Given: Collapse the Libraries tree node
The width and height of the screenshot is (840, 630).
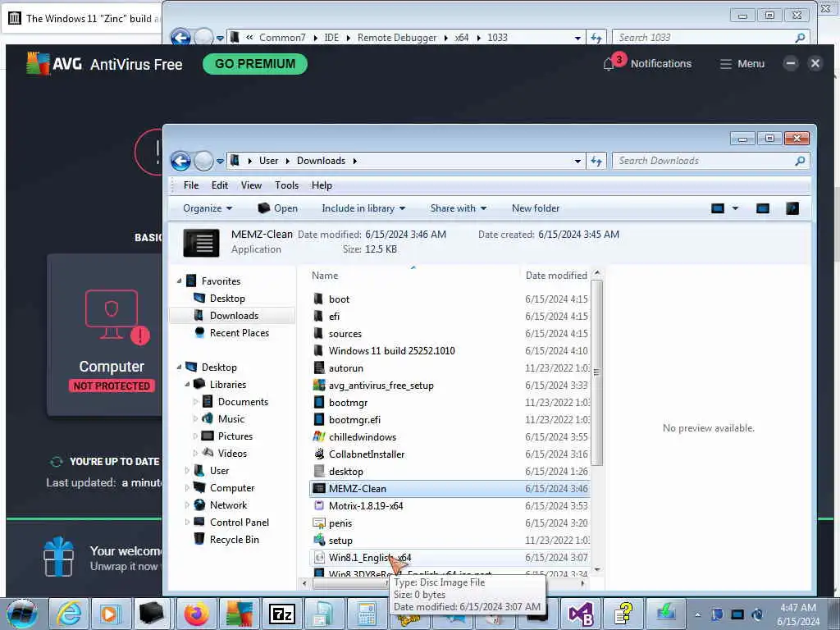Looking at the screenshot, I should click(x=188, y=385).
